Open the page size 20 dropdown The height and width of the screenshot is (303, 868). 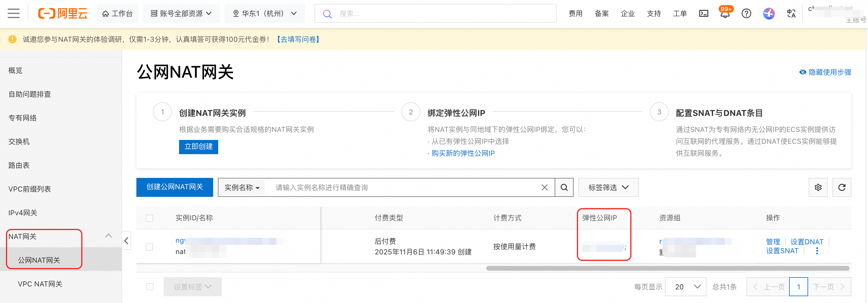(685, 287)
